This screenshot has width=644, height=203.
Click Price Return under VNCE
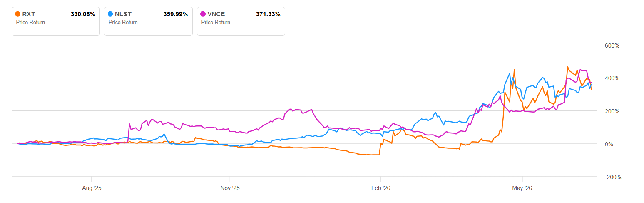(216, 23)
